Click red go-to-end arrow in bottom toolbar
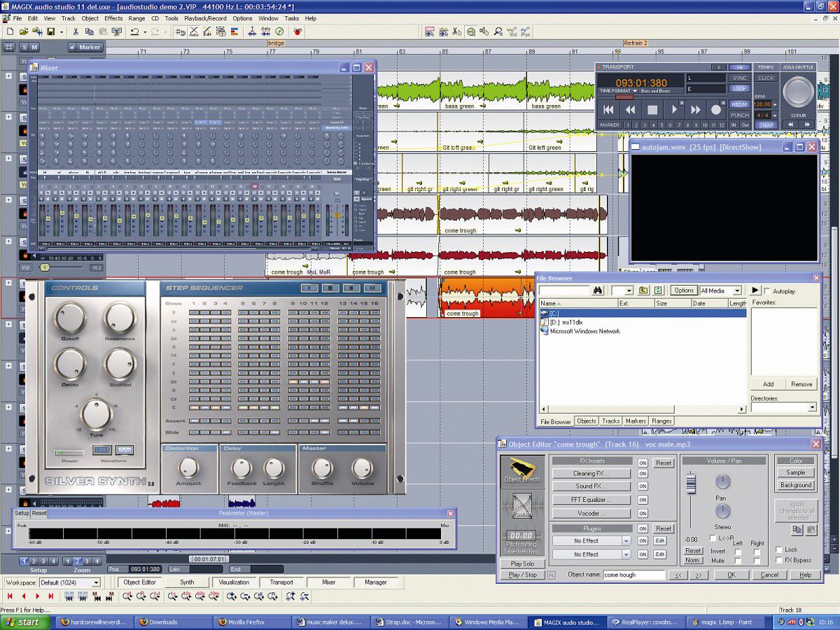This screenshot has width=840, height=630. (x=50, y=596)
